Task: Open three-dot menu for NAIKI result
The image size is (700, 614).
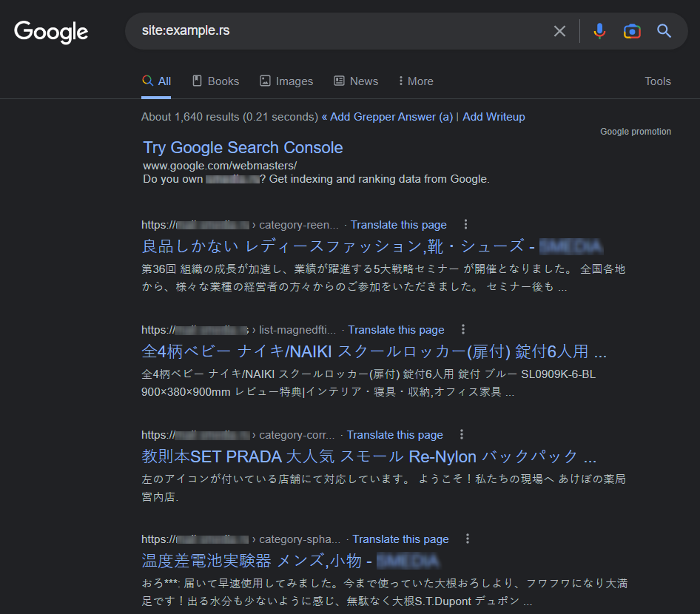Action: click(x=463, y=330)
